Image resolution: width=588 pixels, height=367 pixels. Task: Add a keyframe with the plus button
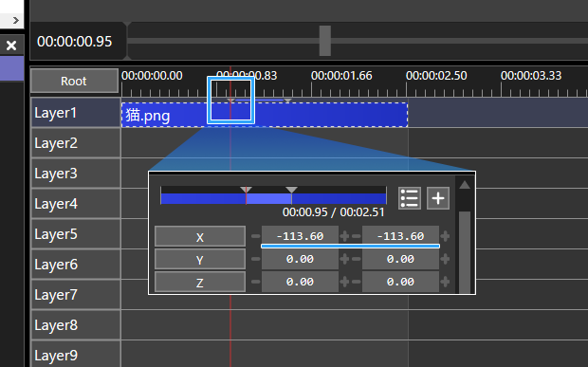point(438,198)
